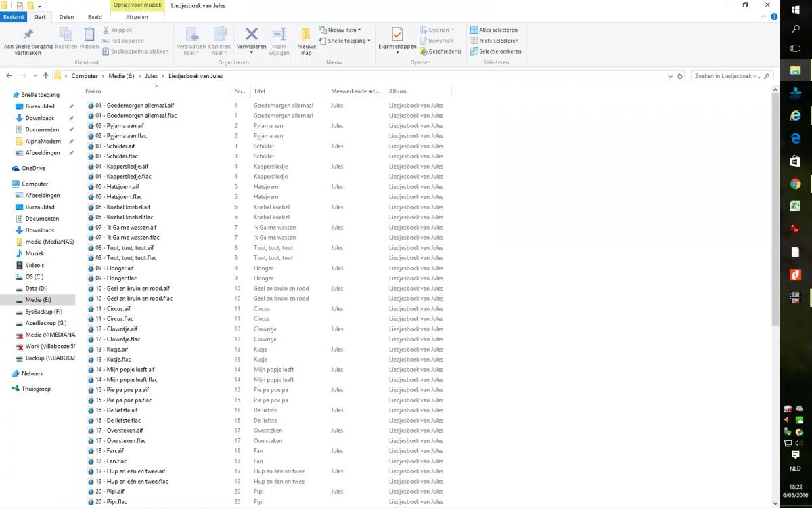
Task: Click the Nieuwe map folder icon
Action: [x=306, y=35]
